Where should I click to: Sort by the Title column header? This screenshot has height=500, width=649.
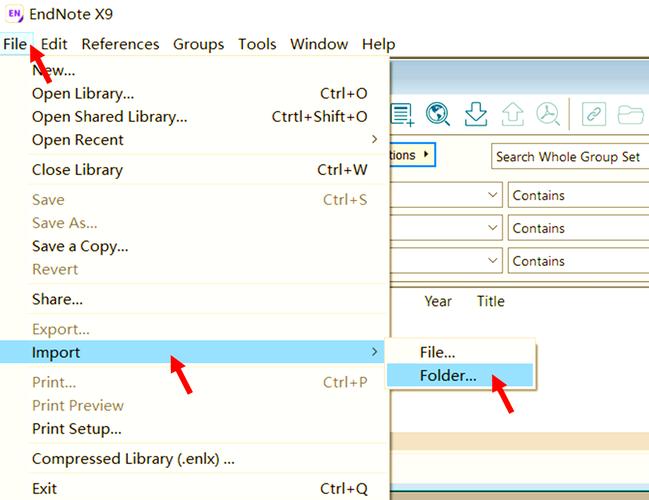[490, 301]
